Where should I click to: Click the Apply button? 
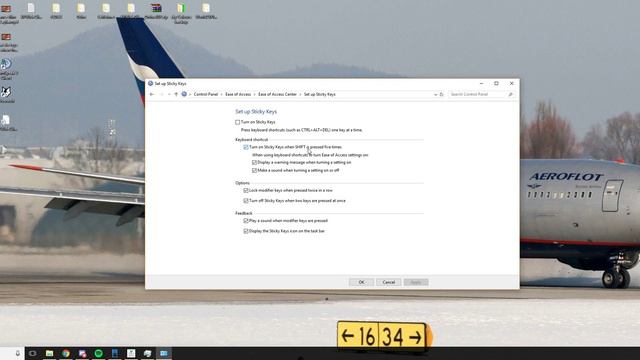click(416, 282)
